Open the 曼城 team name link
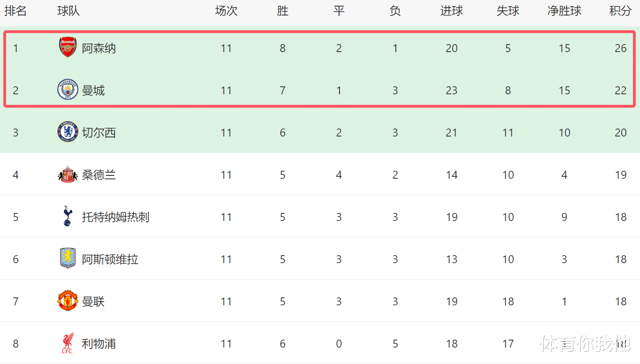 [93, 91]
